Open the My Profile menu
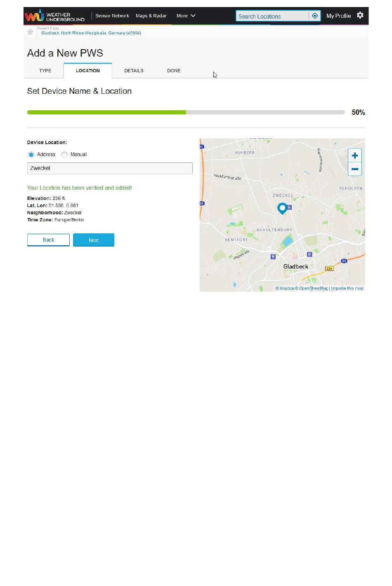Viewport: 392px width, 586px height. 338,16
